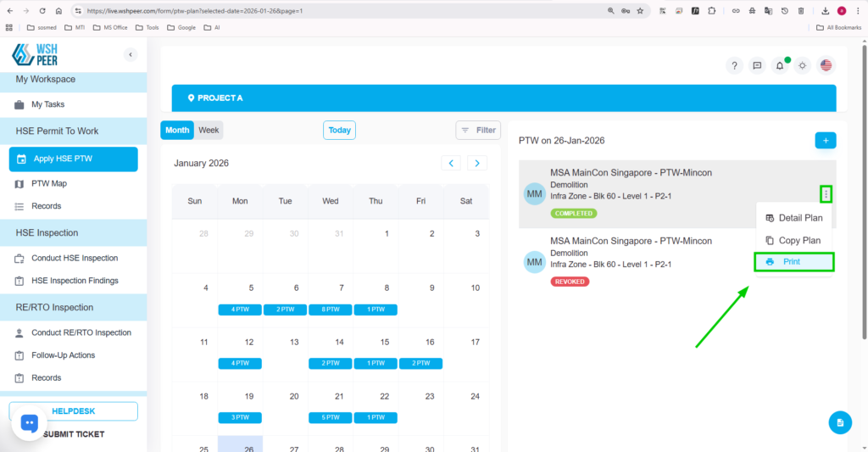Select Print from the context menu
This screenshot has height=452, width=868.
coord(793,262)
